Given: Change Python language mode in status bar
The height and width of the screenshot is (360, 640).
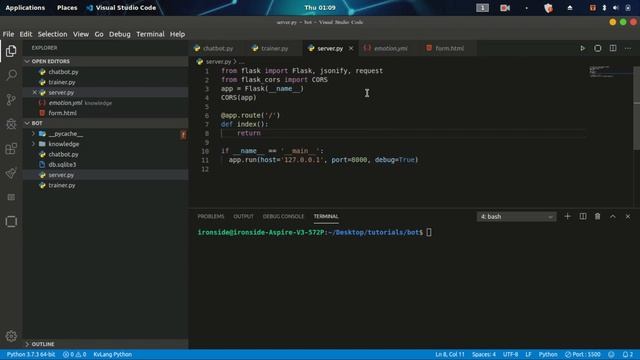Looking at the screenshot, I should [548, 354].
